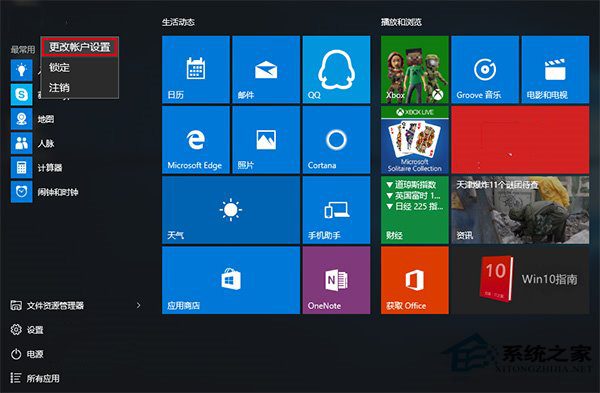The height and width of the screenshot is (393, 600).
Task: Show 所有应用 all apps list
Action: pyautogui.click(x=35, y=378)
